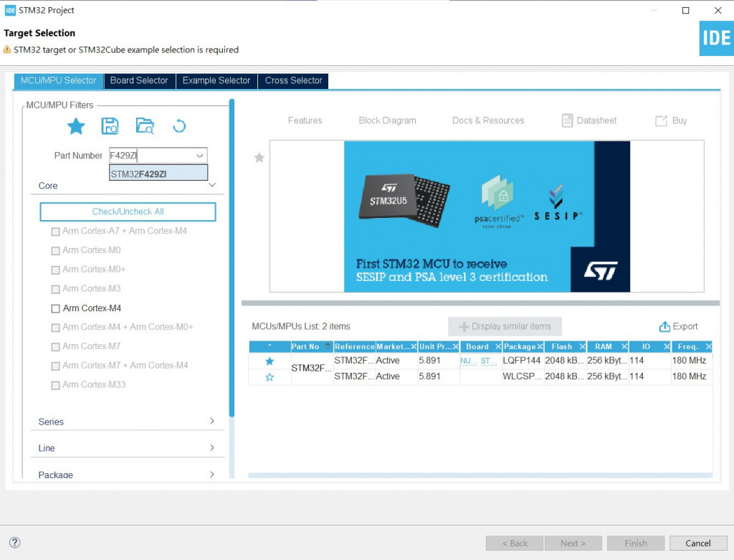Viewport: 734px width, 560px height.
Task: Open the NU... board link
Action: tap(468, 361)
